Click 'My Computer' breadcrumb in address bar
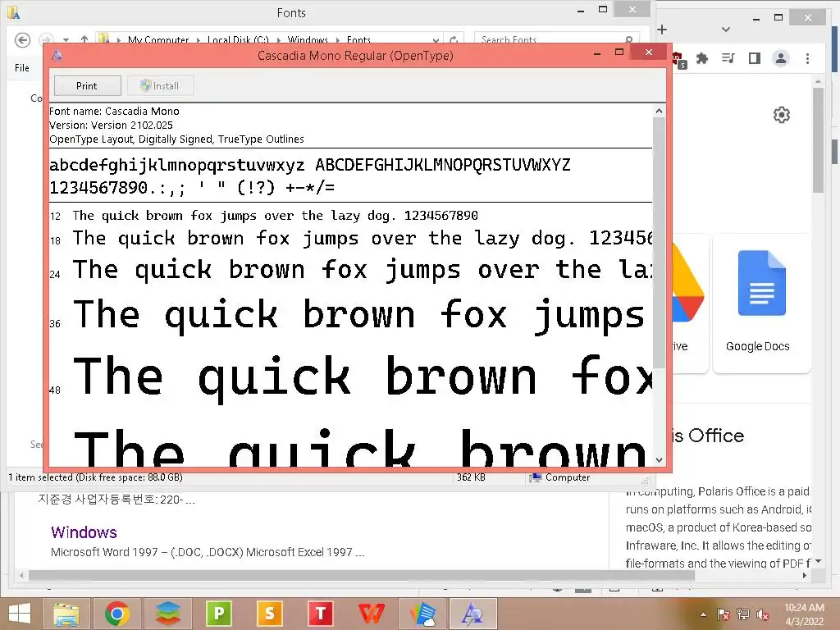The height and width of the screenshot is (630, 840). pyautogui.click(x=158, y=40)
